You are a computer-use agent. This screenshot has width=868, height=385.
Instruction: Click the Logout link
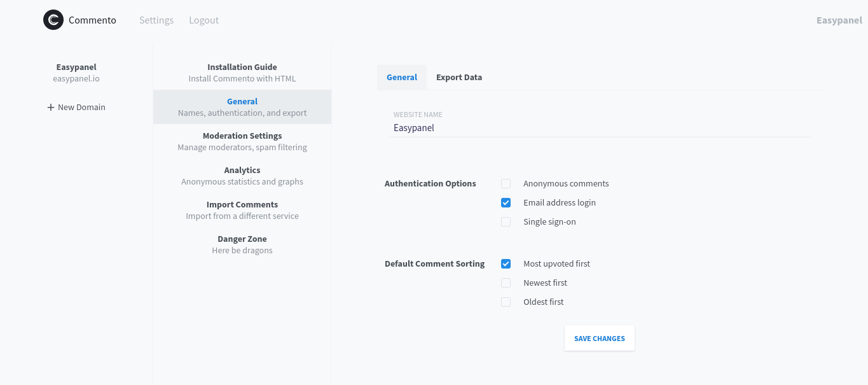(x=203, y=20)
